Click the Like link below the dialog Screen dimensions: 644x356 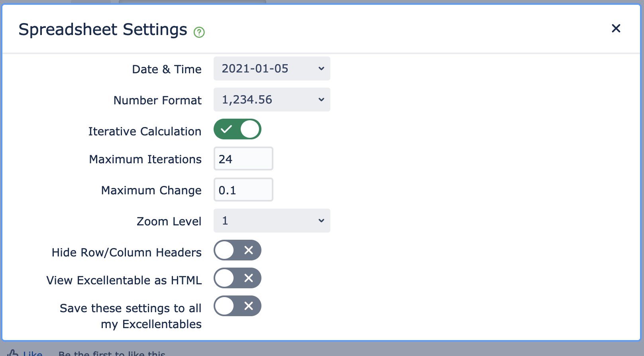33,353
